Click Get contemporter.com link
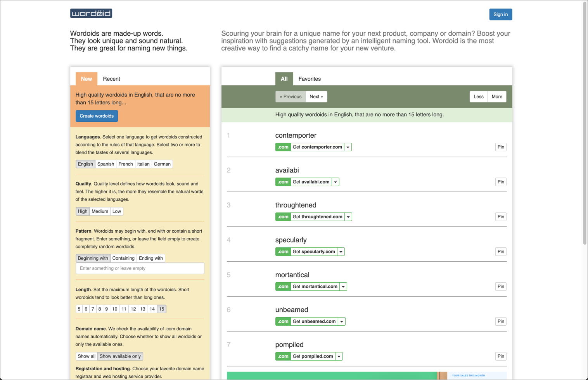 (x=317, y=147)
